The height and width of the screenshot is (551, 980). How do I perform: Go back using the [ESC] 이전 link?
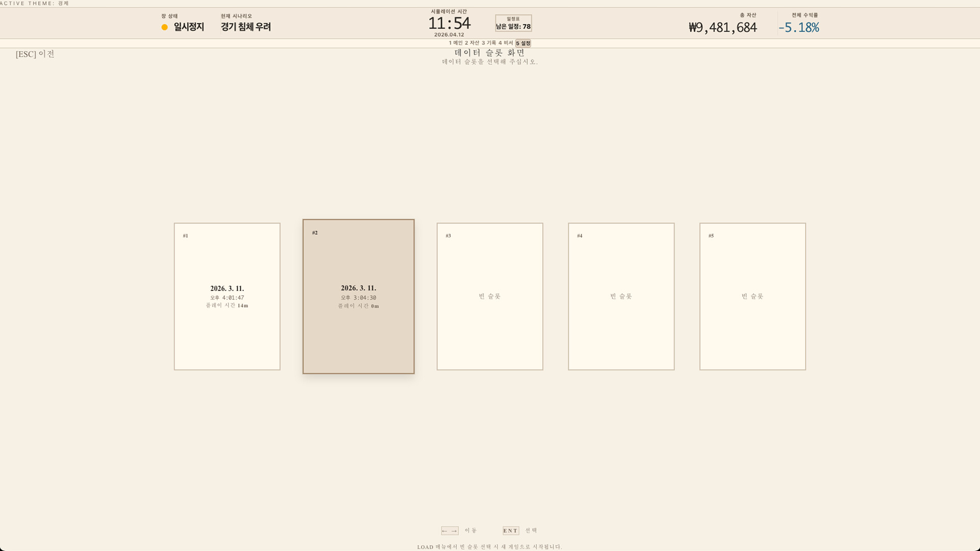(34, 54)
